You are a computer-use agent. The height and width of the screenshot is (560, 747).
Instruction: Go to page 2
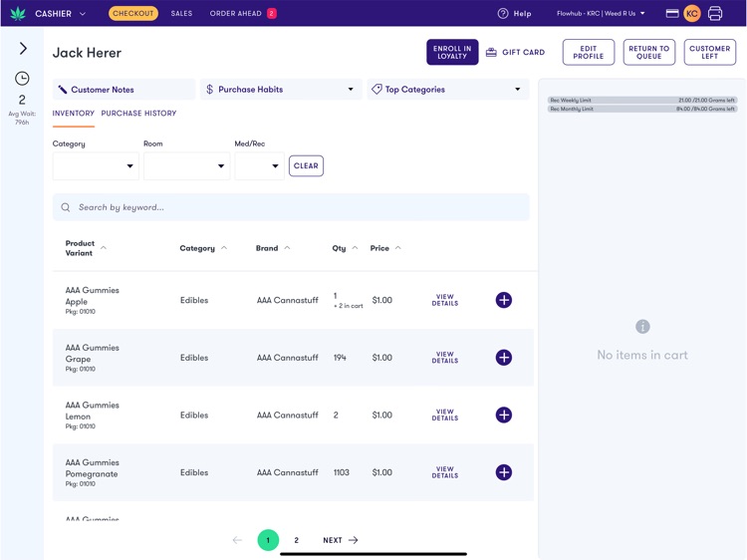pyautogui.click(x=297, y=540)
